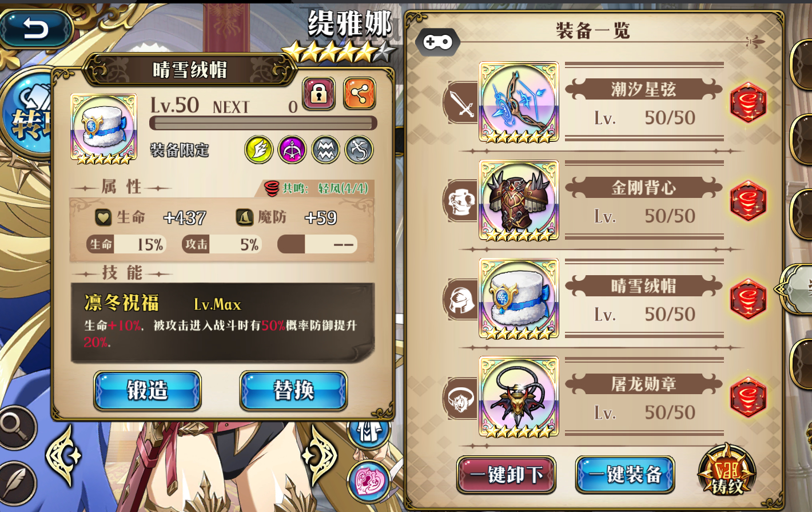Open the 铸纹 emblem icon
This screenshot has height=512, width=812.
[x=727, y=472]
